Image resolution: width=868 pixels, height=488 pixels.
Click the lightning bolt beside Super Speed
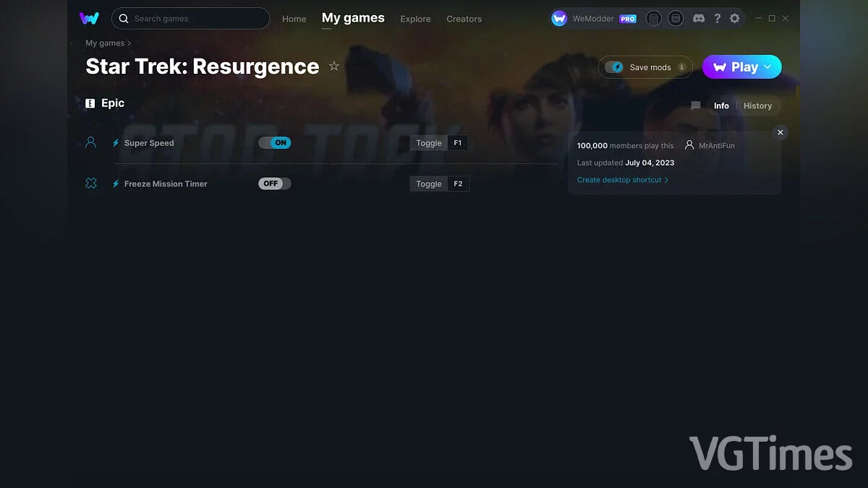(x=116, y=143)
